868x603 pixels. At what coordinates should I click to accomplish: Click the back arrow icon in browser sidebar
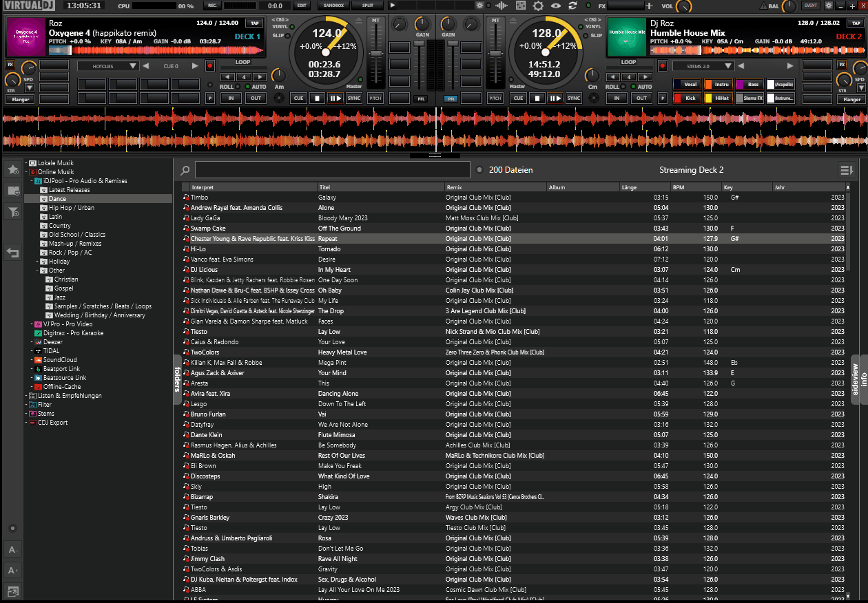(12, 253)
